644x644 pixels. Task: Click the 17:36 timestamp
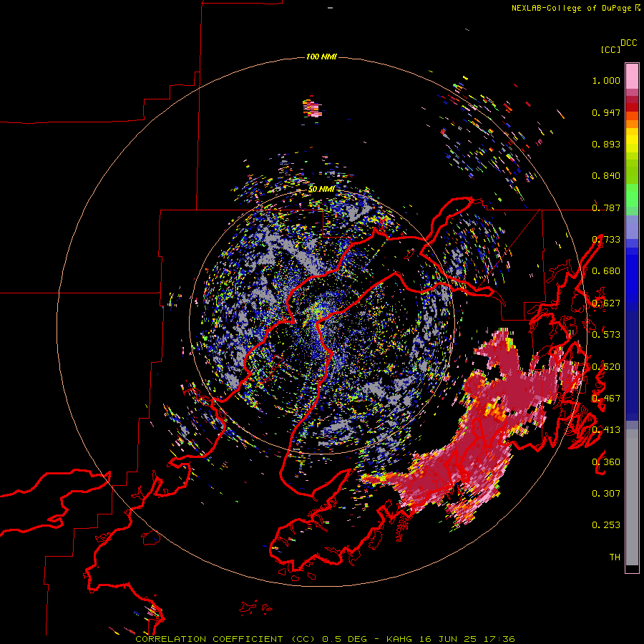(499, 639)
